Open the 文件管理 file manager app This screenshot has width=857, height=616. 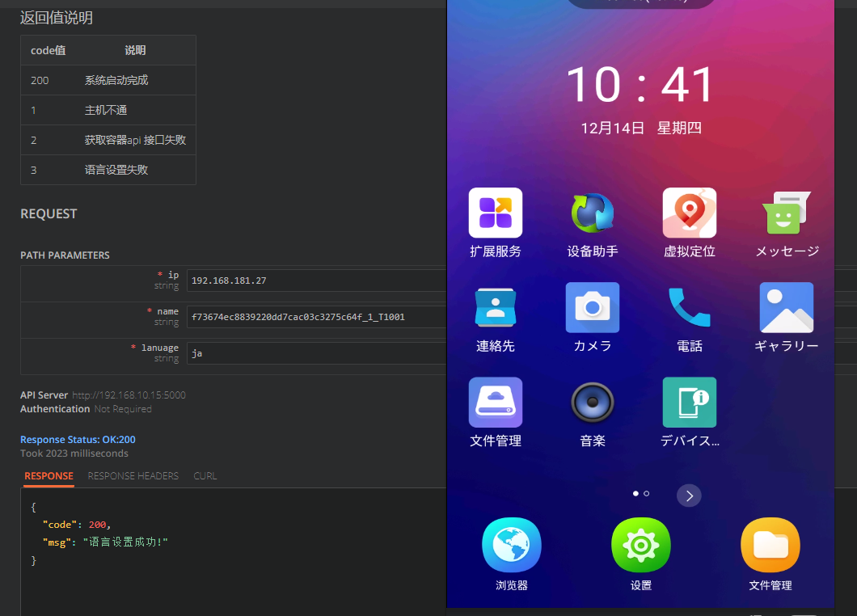point(495,402)
